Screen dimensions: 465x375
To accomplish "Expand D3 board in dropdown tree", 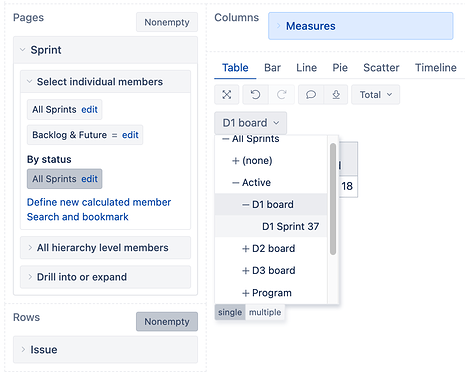I will [246, 271].
